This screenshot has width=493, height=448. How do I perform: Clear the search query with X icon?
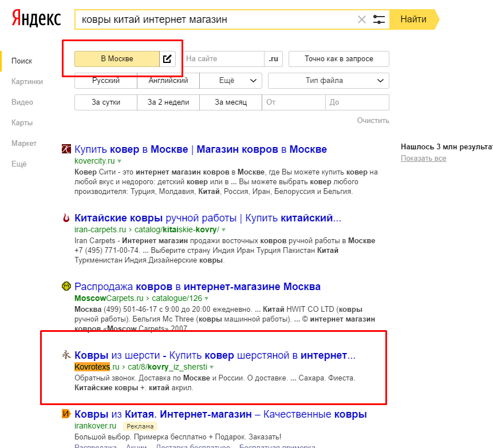361,19
